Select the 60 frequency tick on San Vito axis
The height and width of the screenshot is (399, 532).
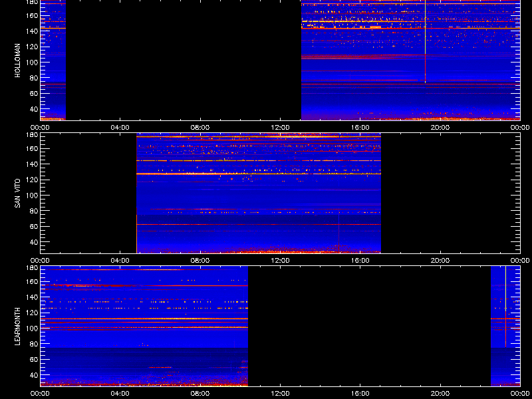35,226
